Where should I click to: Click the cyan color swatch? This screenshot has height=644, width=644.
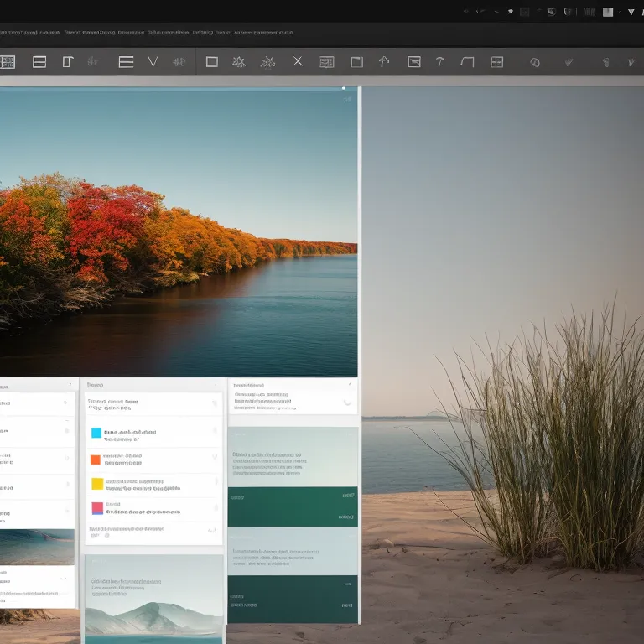coord(96,434)
